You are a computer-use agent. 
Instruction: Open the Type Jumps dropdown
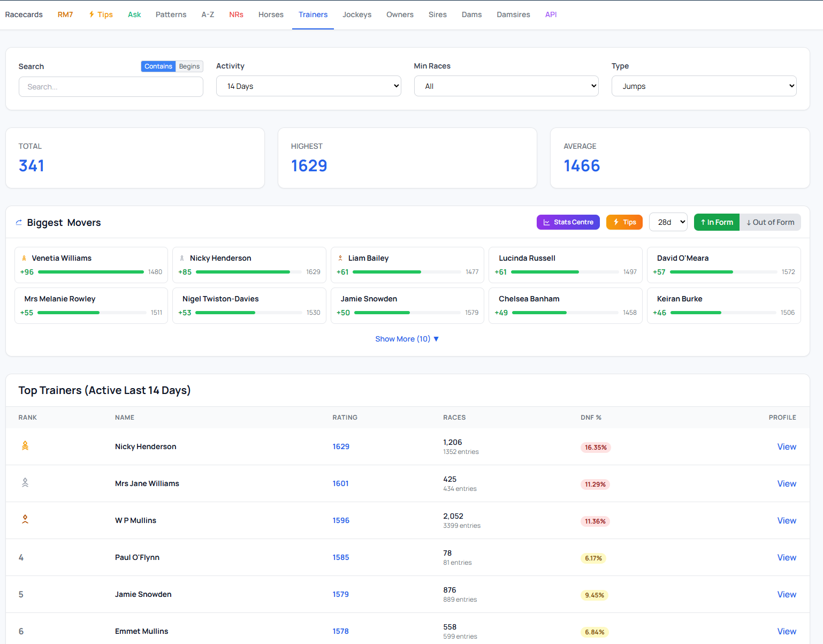coord(704,86)
